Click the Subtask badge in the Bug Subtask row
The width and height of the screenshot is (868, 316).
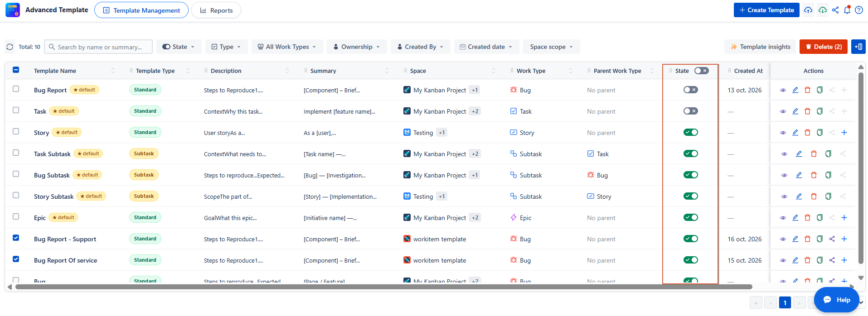point(144,175)
